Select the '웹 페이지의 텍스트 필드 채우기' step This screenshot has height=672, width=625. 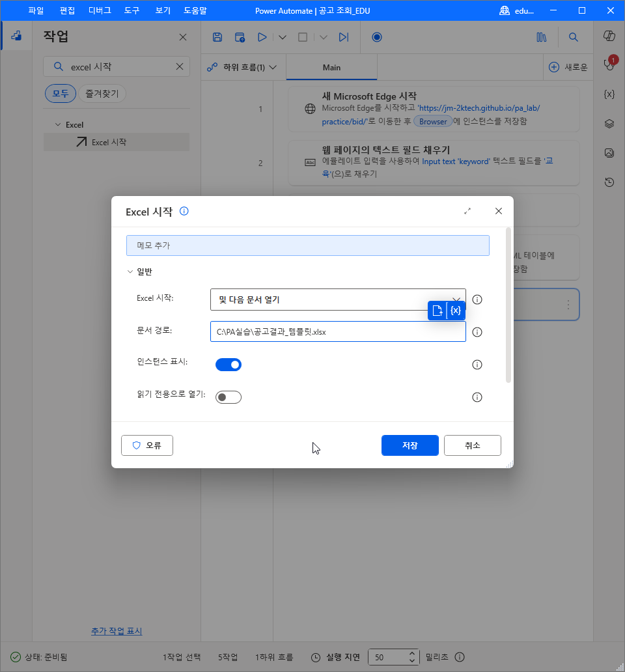pyautogui.click(x=434, y=163)
